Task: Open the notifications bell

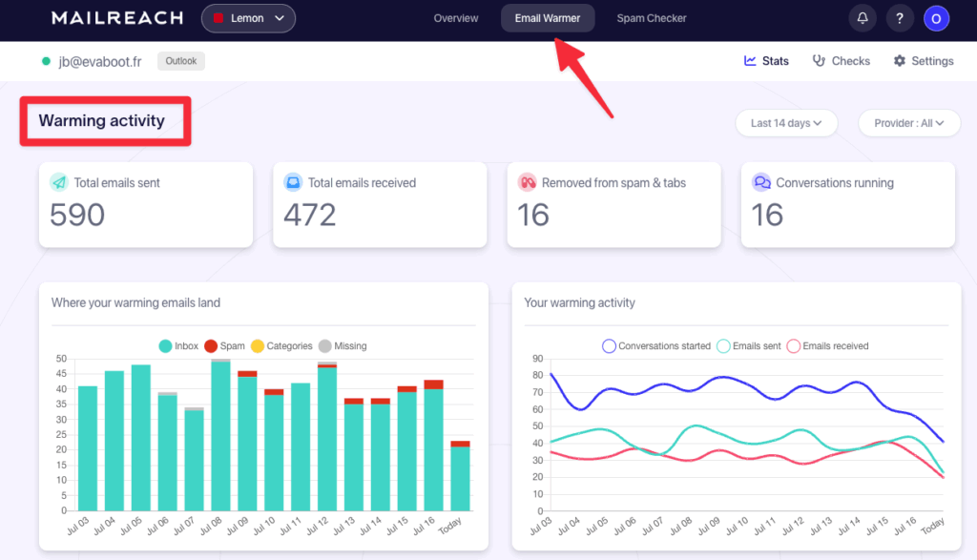Action: pos(863,18)
